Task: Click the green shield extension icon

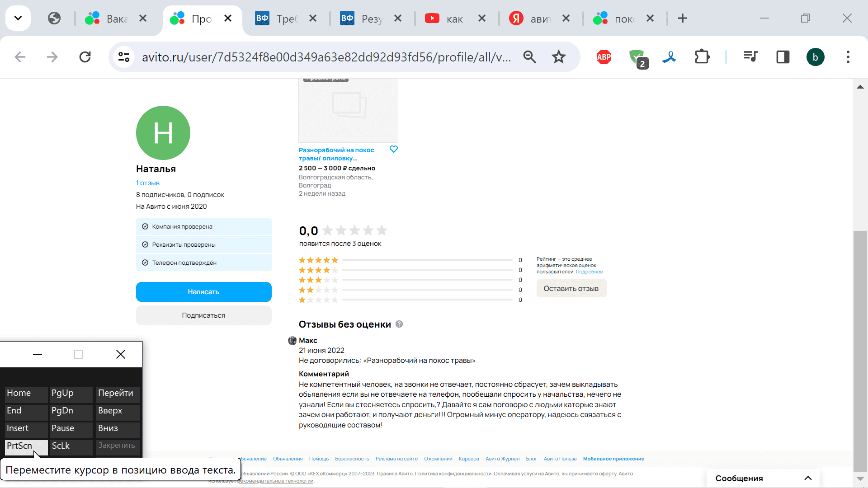Action: [x=637, y=57]
